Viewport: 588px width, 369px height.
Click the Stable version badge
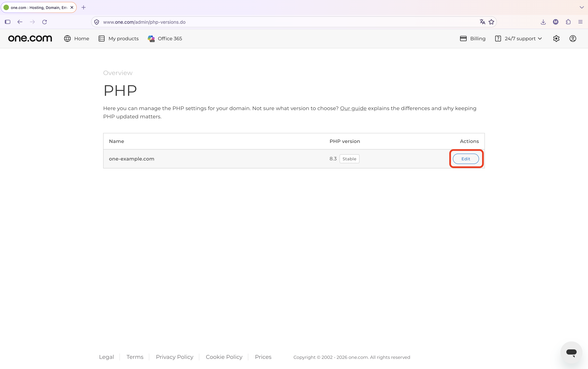(350, 159)
